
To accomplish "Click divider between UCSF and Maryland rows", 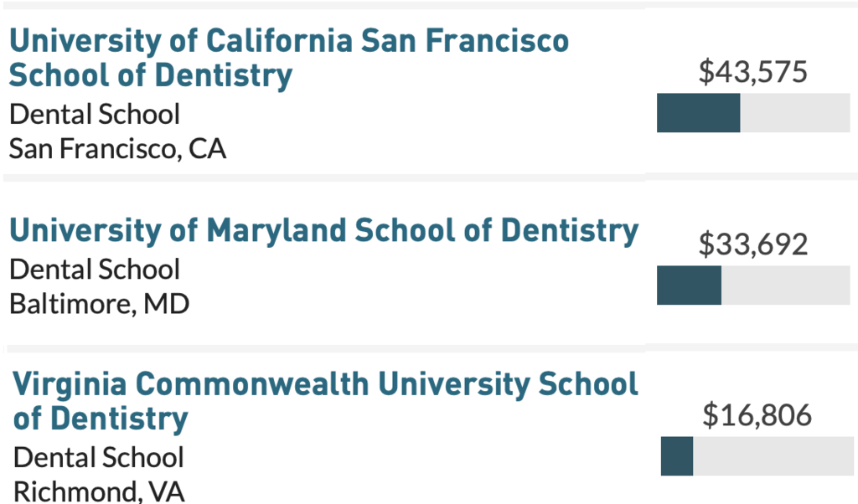I will point(430,177).
